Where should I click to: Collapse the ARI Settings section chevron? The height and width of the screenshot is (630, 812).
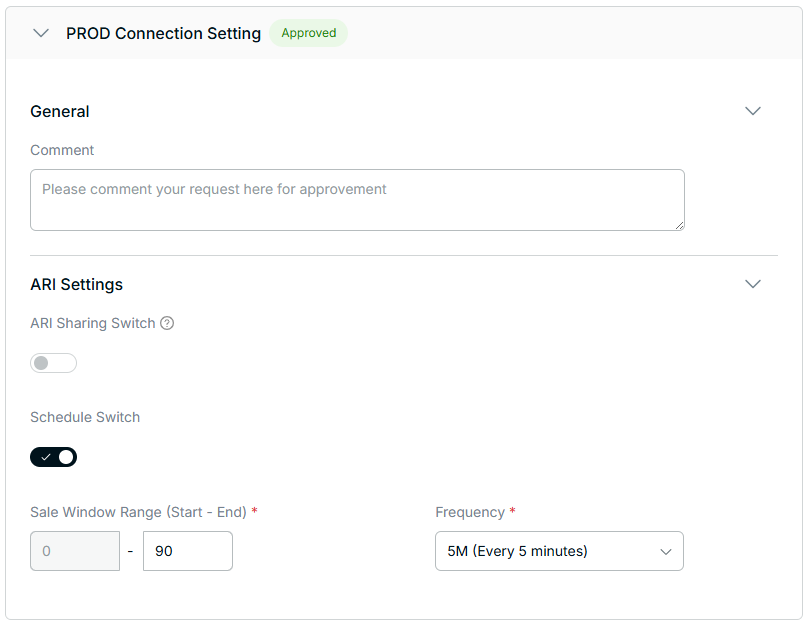(x=753, y=284)
